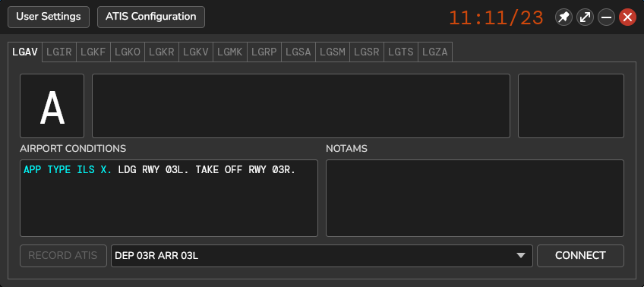644x287 pixels.
Task: Close the app with the red X
Action: pyautogui.click(x=627, y=17)
